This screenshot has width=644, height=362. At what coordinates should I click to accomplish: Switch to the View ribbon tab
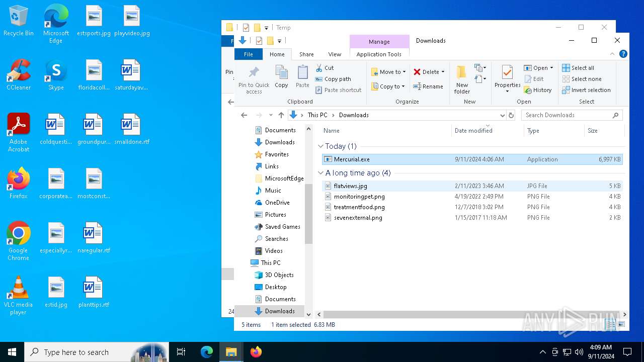pos(335,54)
